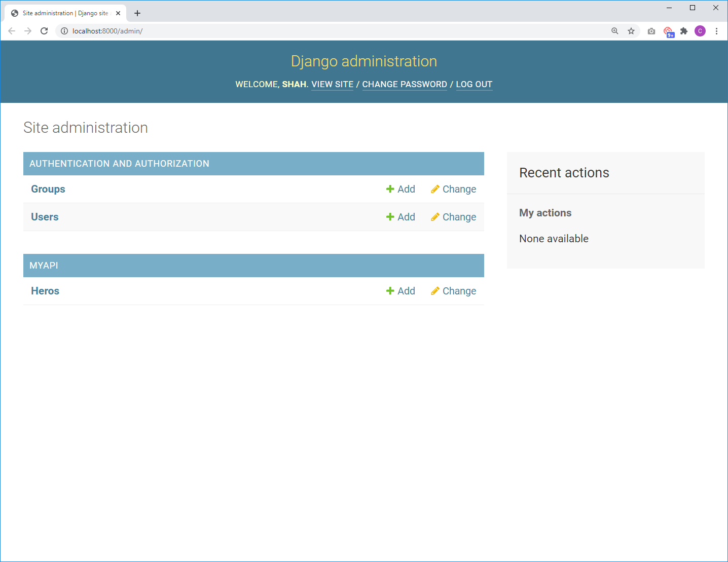Open Authentication and Authorization section header
This screenshot has height=562, width=728.
(x=119, y=164)
